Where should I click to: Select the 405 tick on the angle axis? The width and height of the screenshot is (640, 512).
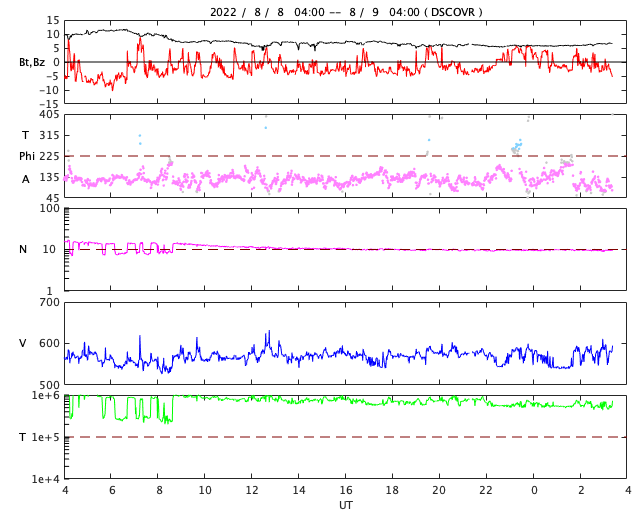click(x=49, y=114)
